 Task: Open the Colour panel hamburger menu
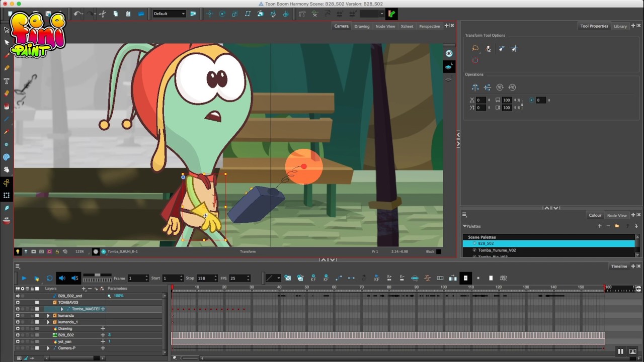coord(464,215)
